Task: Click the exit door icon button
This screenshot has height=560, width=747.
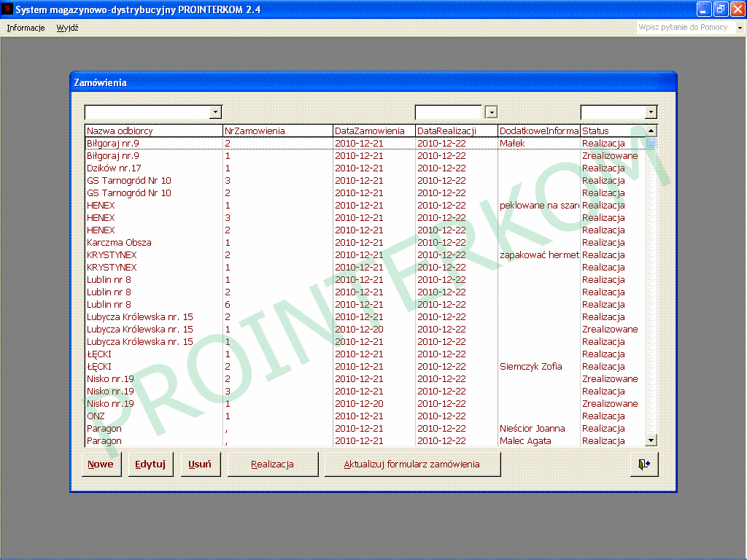Action: [644, 464]
